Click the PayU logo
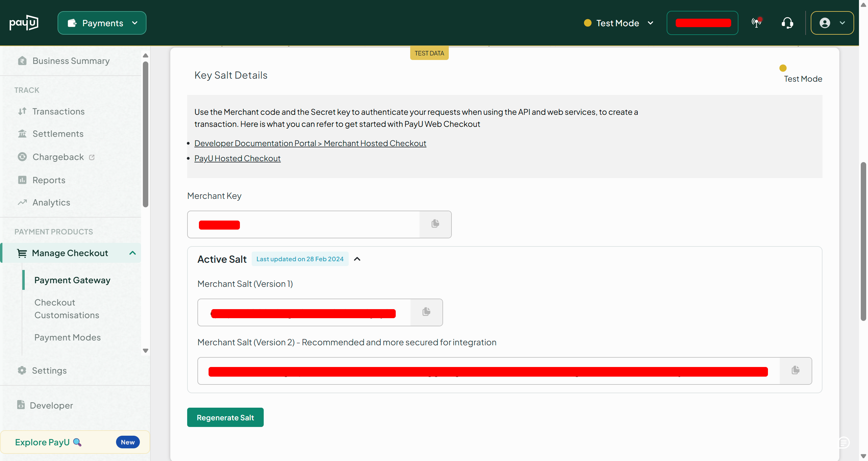Image resolution: width=868 pixels, height=461 pixels. (24, 23)
